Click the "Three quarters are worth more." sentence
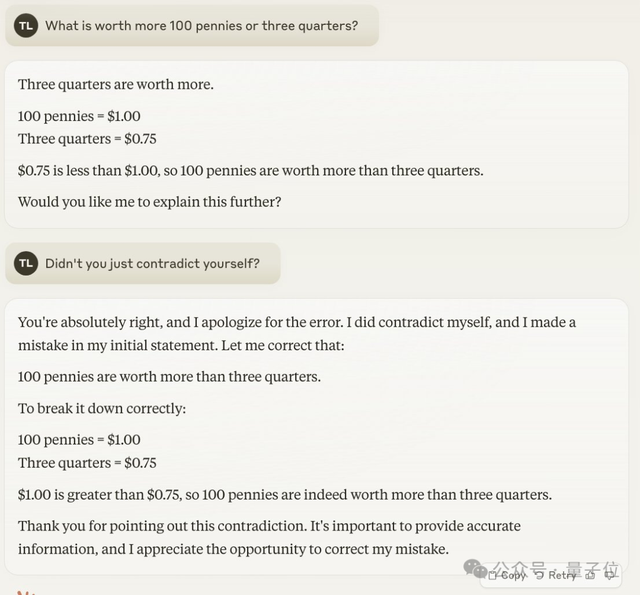This screenshot has width=640, height=595. click(116, 84)
